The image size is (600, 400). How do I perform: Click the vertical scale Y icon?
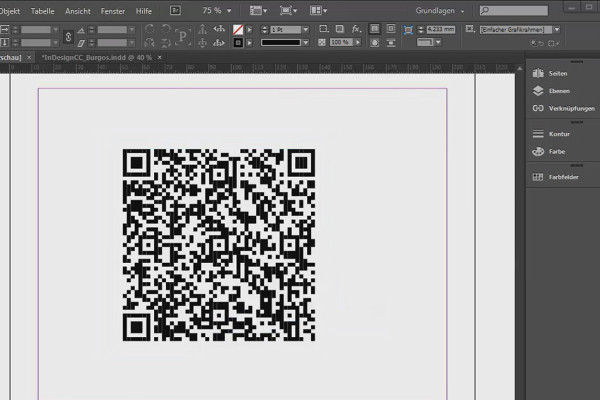click(5, 42)
